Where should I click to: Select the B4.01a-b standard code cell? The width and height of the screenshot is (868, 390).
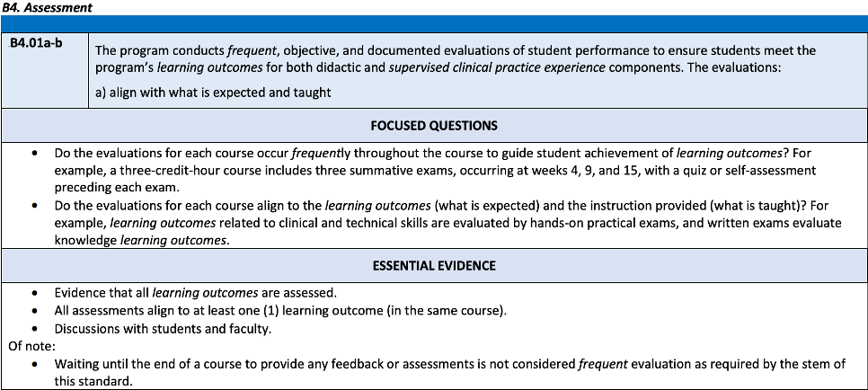click(44, 45)
